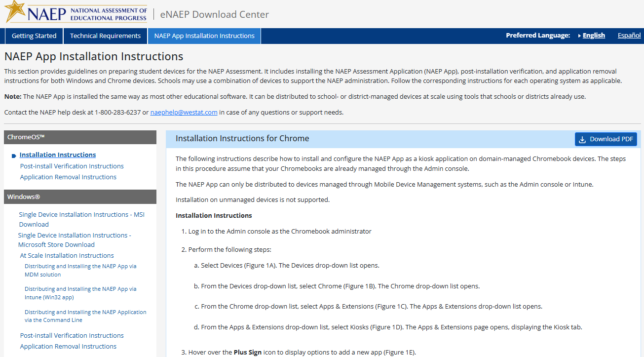
Task: Open ChromeOS Post-install Verification Instructions
Action: point(72,166)
